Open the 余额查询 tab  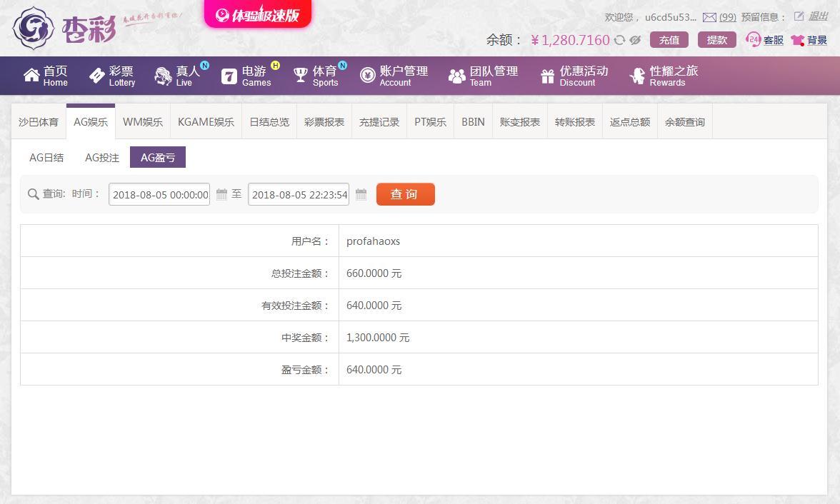point(684,121)
